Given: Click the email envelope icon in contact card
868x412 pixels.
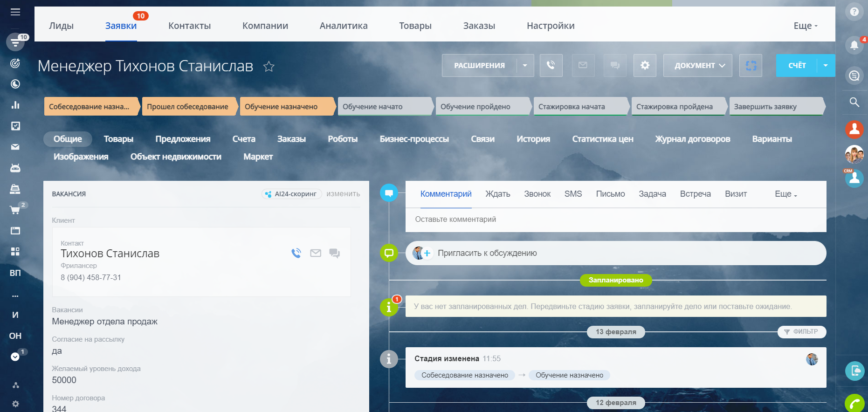Looking at the screenshot, I should pyautogui.click(x=316, y=253).
